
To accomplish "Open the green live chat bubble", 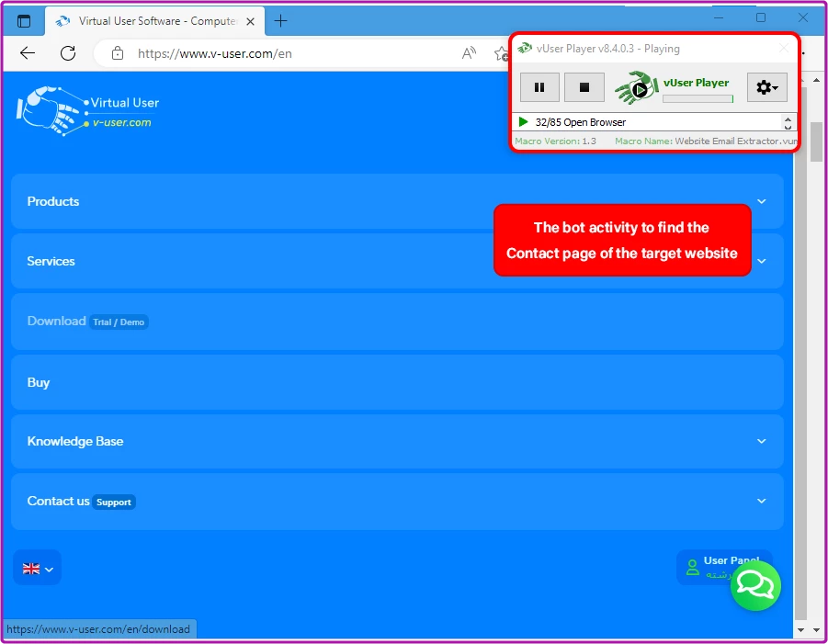I will pyautogui.click(x=755, y=585).
